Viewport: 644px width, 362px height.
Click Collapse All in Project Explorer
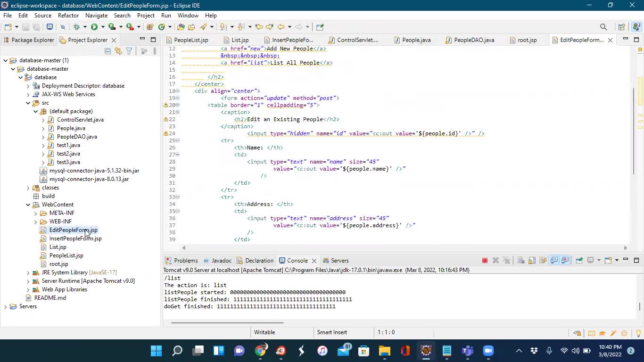[107, 51]
